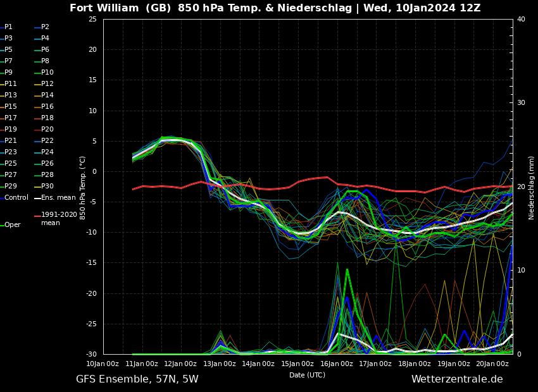Click the 20Jan 00z date tick
The image size is (538, 392).
[x=492, y=364]
